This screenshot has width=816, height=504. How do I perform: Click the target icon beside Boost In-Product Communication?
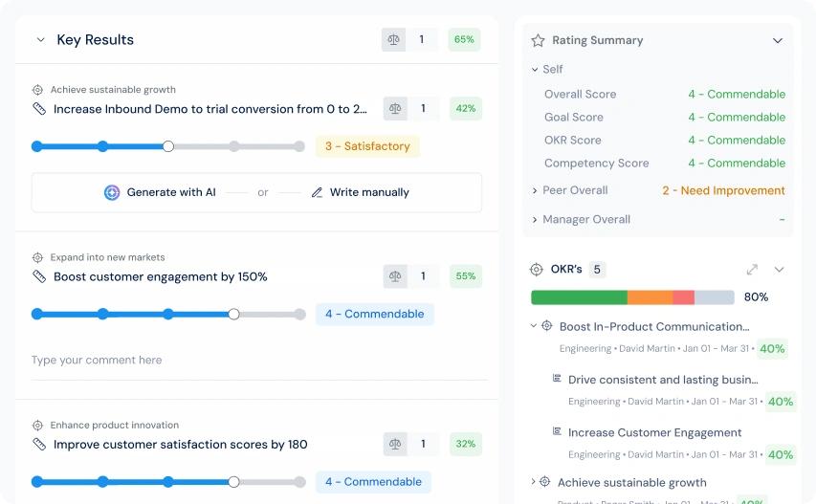click(x=547, y=325)
